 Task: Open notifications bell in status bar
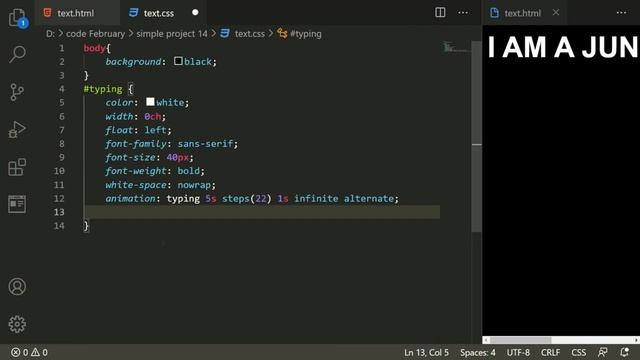pyautogui.click(x=624, y=352)
